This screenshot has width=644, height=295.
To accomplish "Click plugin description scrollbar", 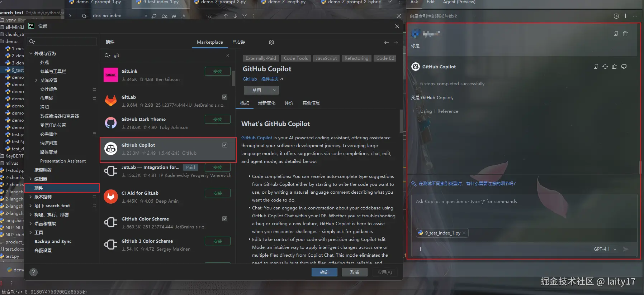I will pos(401,121).
